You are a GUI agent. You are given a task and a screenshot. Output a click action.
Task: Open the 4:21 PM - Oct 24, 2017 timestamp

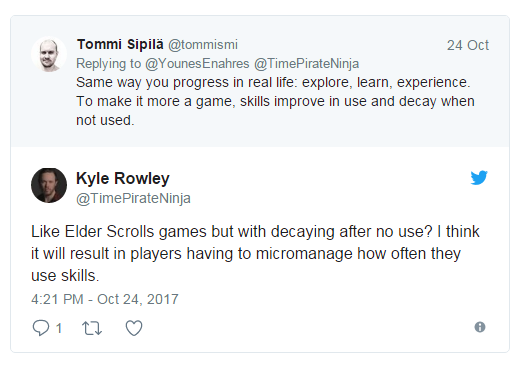[105, 299]
